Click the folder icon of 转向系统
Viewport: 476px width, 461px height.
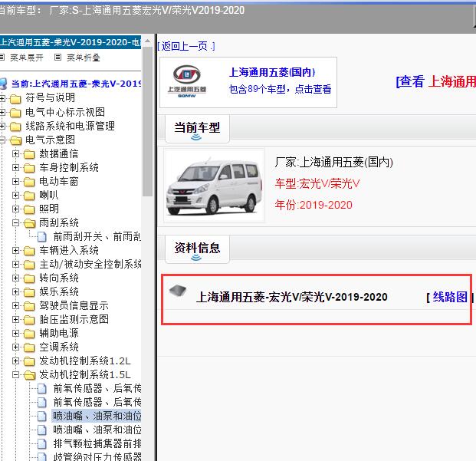29,278
